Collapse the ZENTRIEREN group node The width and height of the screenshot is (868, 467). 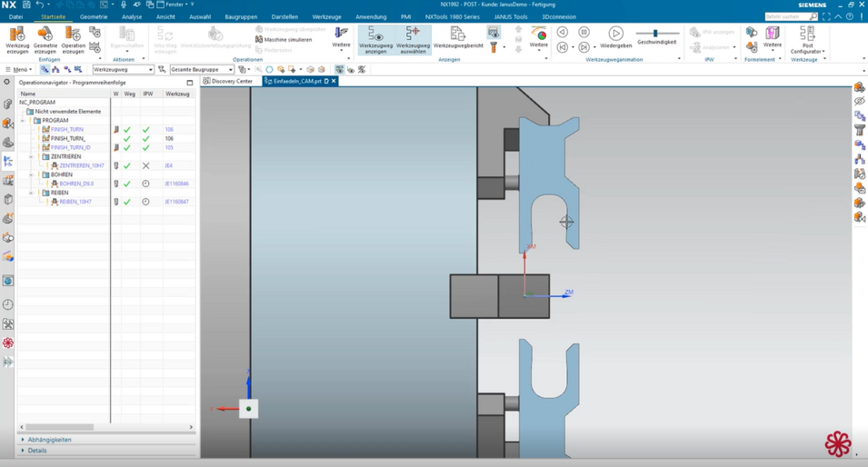31,156
